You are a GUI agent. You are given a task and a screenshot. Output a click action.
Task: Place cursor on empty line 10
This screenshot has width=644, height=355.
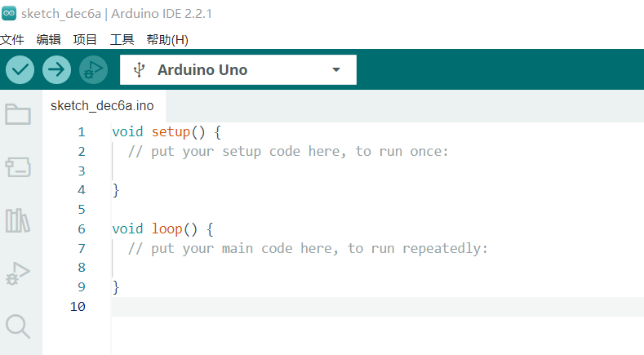click(377, 307)
